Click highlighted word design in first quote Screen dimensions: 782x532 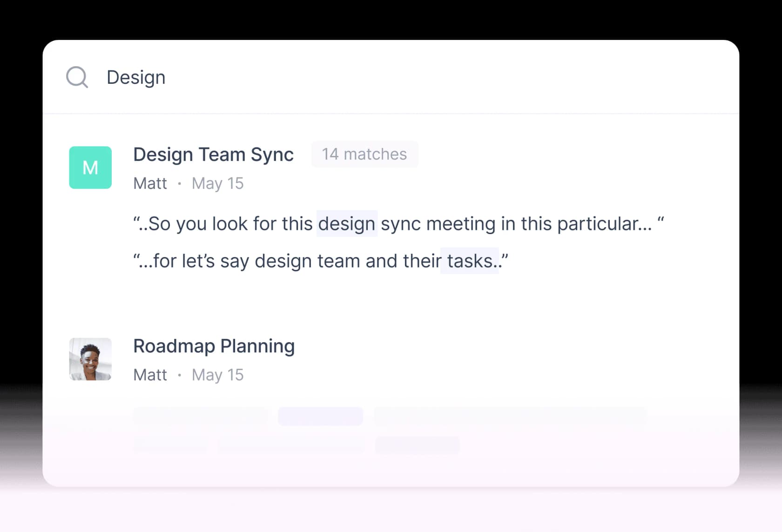(x=347, y=224)
